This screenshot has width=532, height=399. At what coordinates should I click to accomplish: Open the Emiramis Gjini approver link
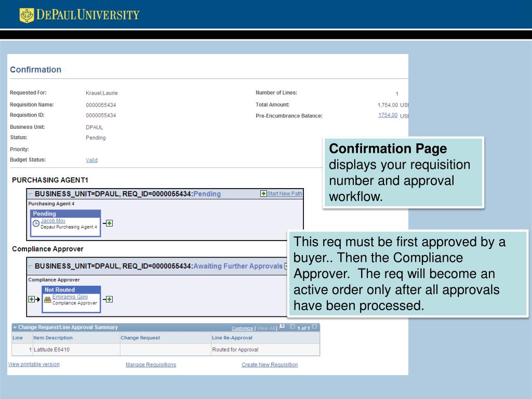70,297
